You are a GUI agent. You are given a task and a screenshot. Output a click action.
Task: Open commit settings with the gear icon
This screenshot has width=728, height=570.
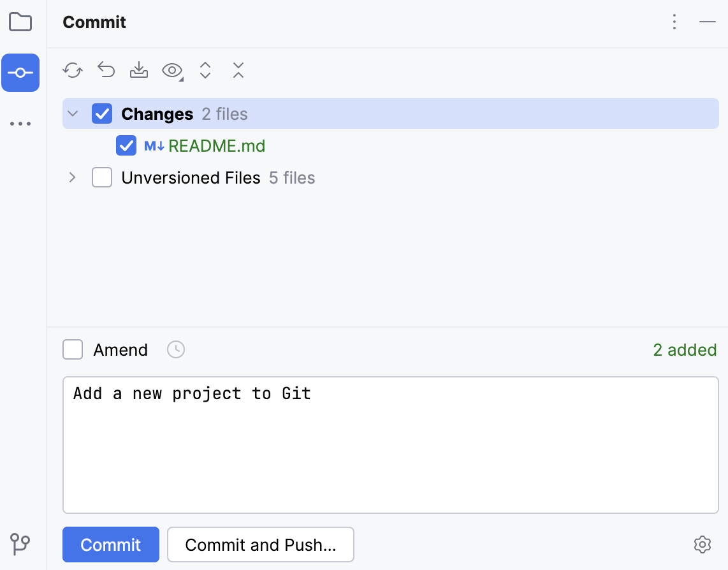(x=702, y=544)
